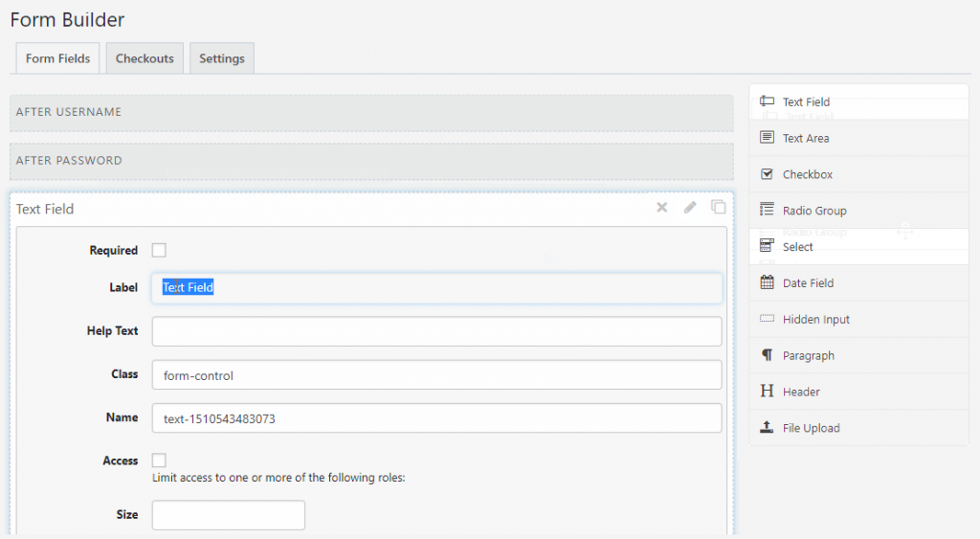980x539 pixels.
Task: Enable the Access role limit checkbox
Action: point(160,460)
